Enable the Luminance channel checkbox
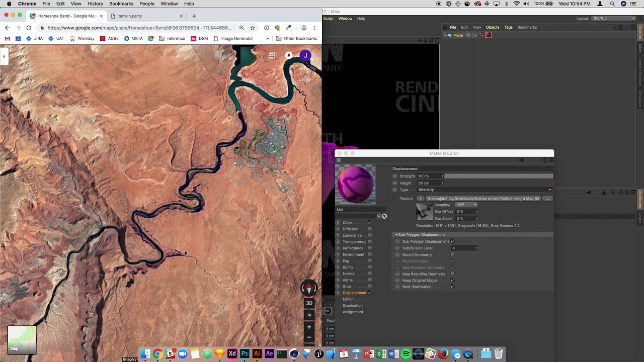The height and width of the screenshot is (362, 644). click(x=370, y=235)
